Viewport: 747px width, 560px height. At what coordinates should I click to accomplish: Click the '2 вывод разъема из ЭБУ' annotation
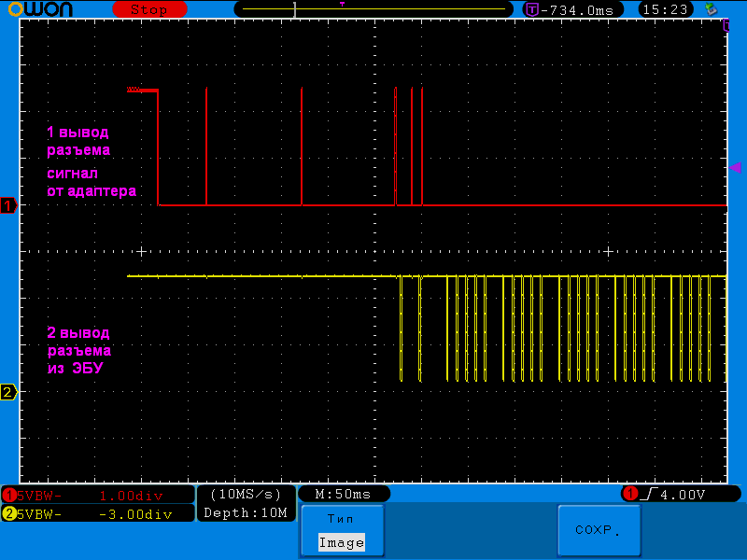pyautogui.click(x=79, y=350)
